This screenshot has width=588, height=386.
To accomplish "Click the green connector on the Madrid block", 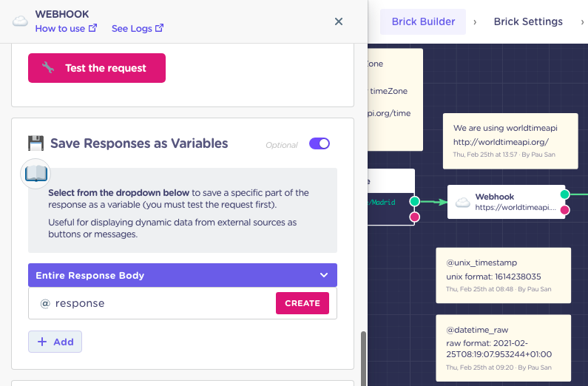I will [414, 201].
